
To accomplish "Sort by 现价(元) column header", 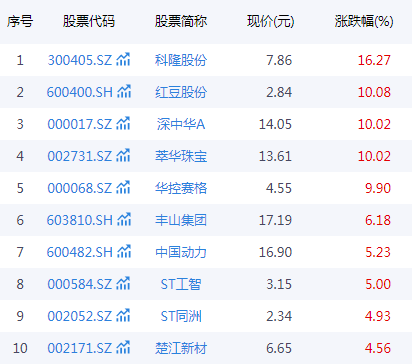I will click(x=271, y=22).
